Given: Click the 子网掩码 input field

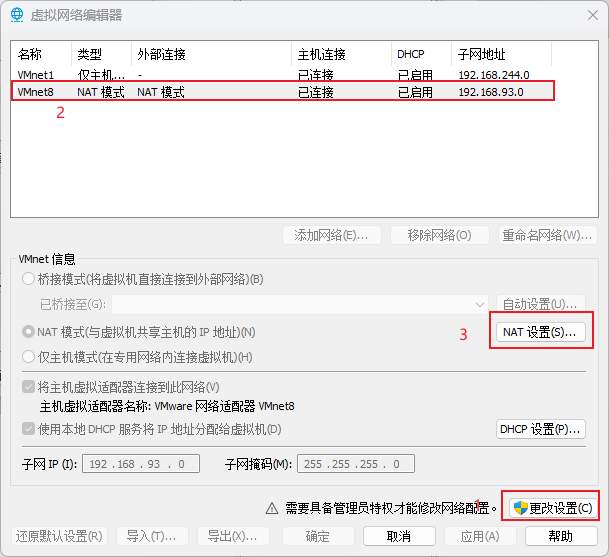Looking at the screenshot, I should tap(356, 464).
